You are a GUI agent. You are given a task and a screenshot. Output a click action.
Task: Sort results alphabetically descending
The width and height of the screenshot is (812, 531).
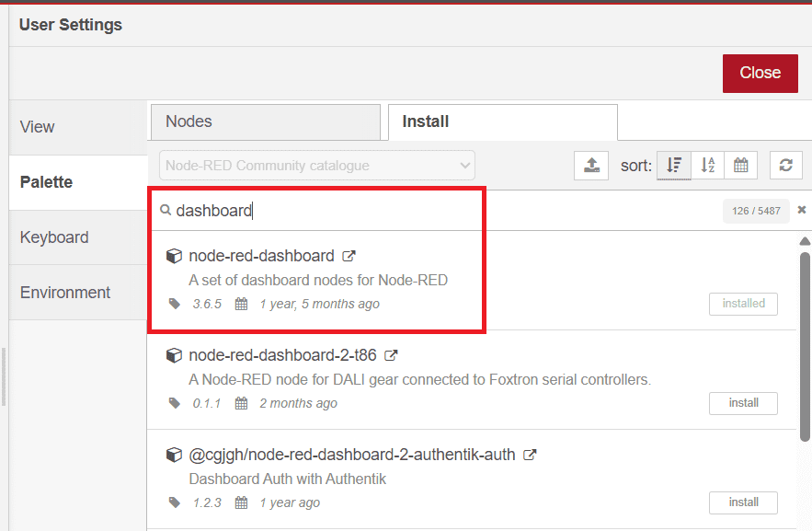(674, 165)
